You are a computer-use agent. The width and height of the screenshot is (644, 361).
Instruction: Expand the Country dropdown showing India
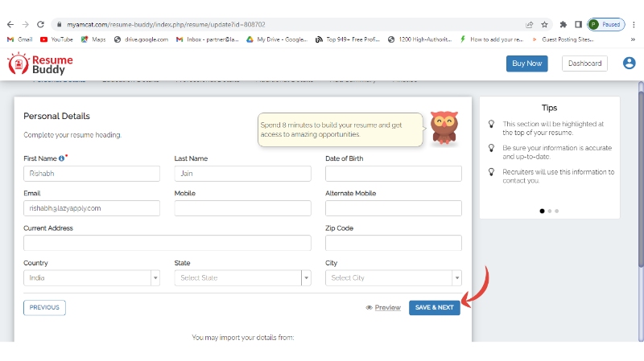tap(92, 278)
